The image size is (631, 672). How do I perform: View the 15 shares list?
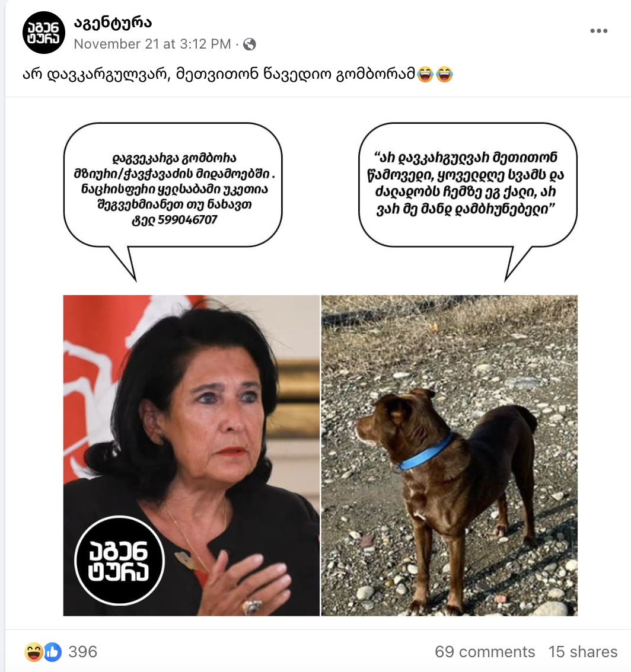tap(583, 652)
